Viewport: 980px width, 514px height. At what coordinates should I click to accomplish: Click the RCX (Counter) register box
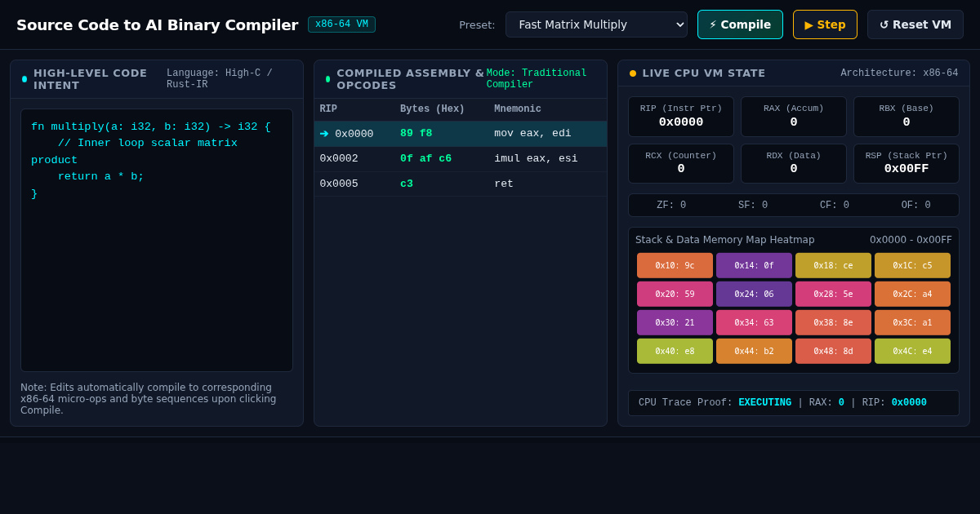coord(681,164)
